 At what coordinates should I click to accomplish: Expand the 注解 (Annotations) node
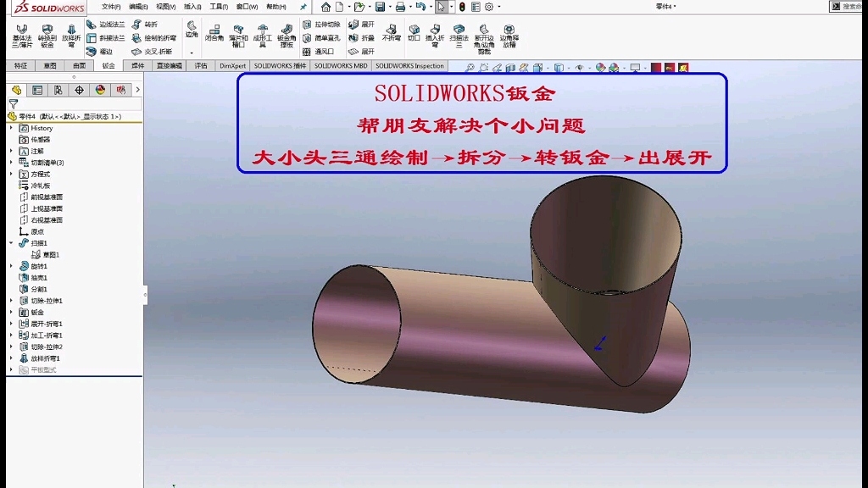point(11,151)
